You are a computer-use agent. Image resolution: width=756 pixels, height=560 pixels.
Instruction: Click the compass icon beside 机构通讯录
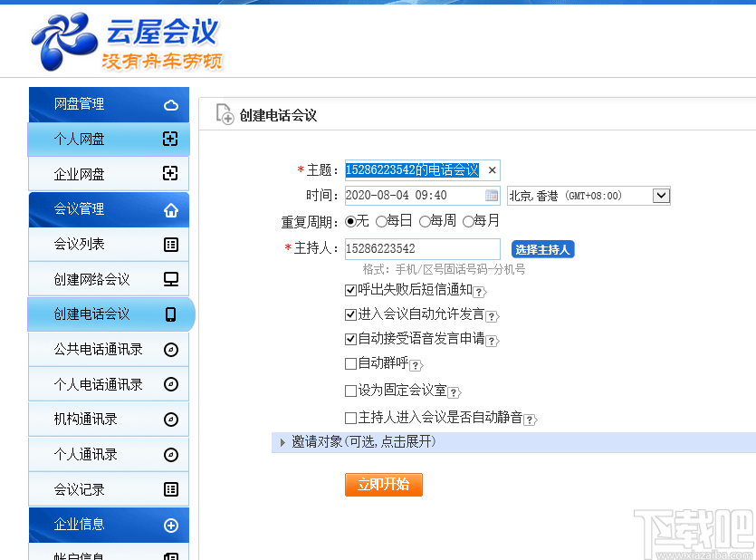click(171, 420)
